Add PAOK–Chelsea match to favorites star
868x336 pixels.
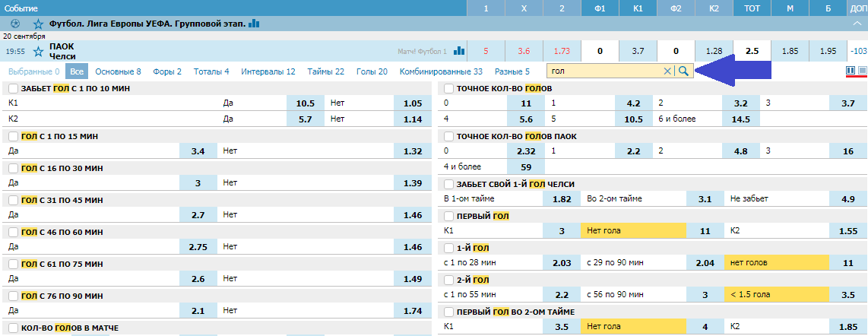tap(38, 52)
